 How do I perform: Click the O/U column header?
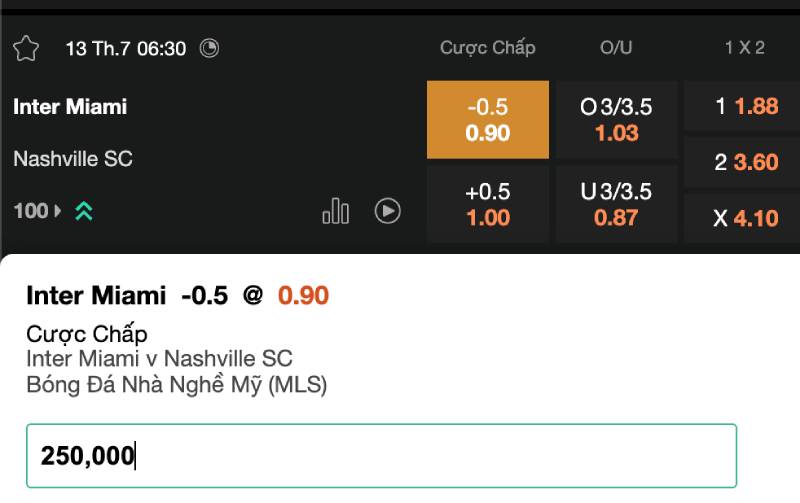click(616, 48)
